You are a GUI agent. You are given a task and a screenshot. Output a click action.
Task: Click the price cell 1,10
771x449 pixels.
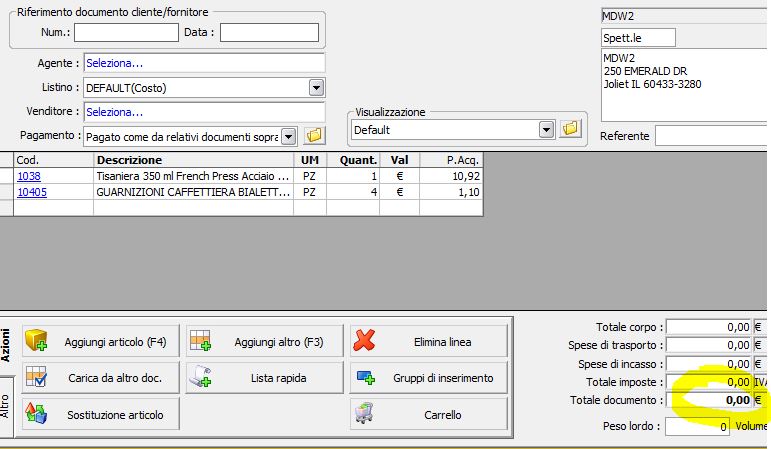(451, 192)
